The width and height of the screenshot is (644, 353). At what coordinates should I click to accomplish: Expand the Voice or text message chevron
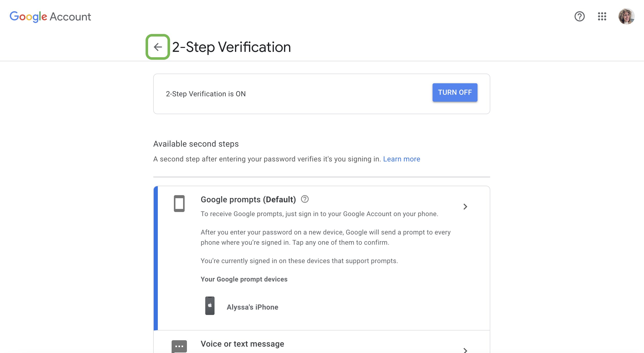465,350
